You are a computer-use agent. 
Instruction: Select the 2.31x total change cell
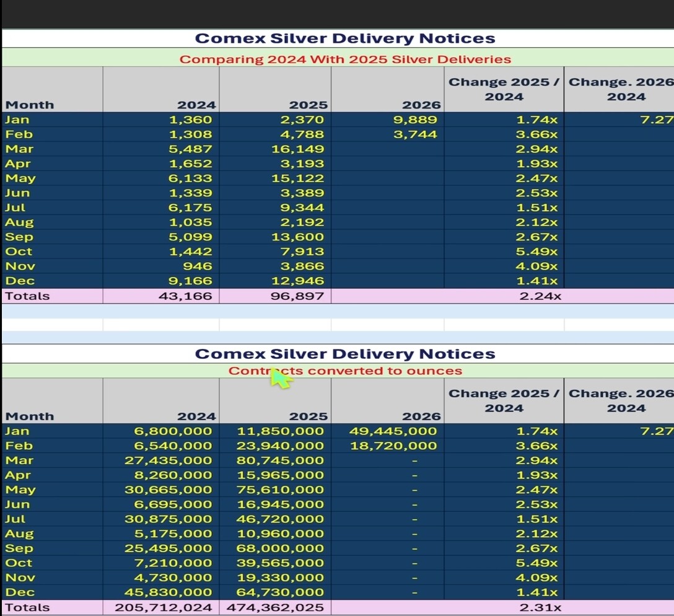coord(540,607)
